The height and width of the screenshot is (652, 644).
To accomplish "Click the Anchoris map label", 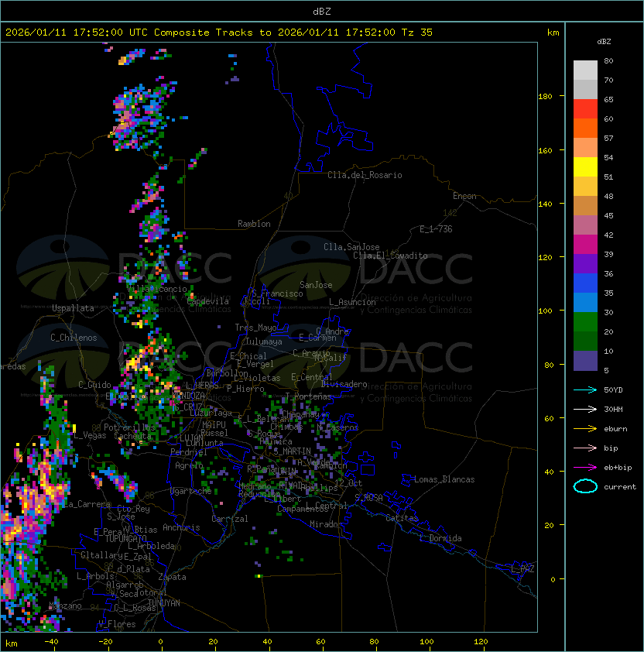I will click(x=181, y=527).
